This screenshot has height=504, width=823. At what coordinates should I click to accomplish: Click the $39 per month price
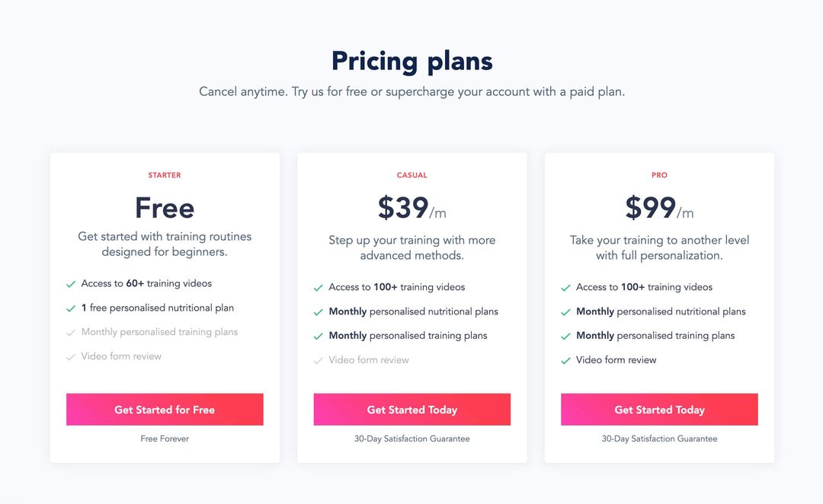click(411, 208)
